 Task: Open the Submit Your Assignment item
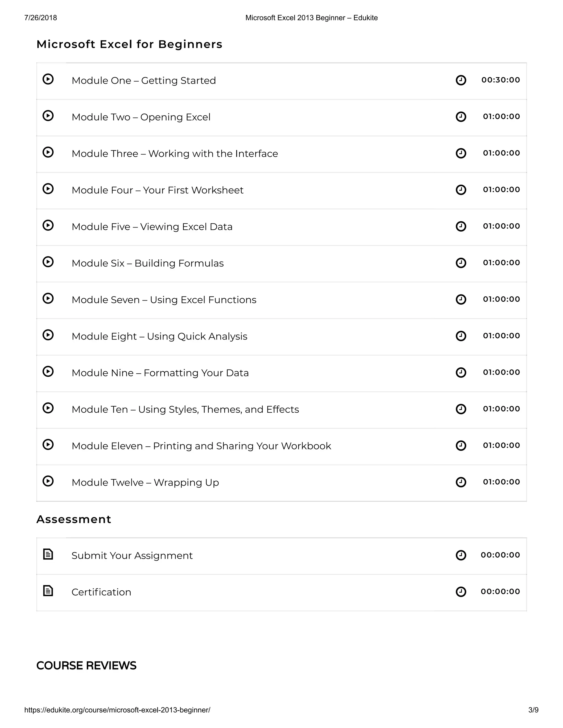coord(132,556)
